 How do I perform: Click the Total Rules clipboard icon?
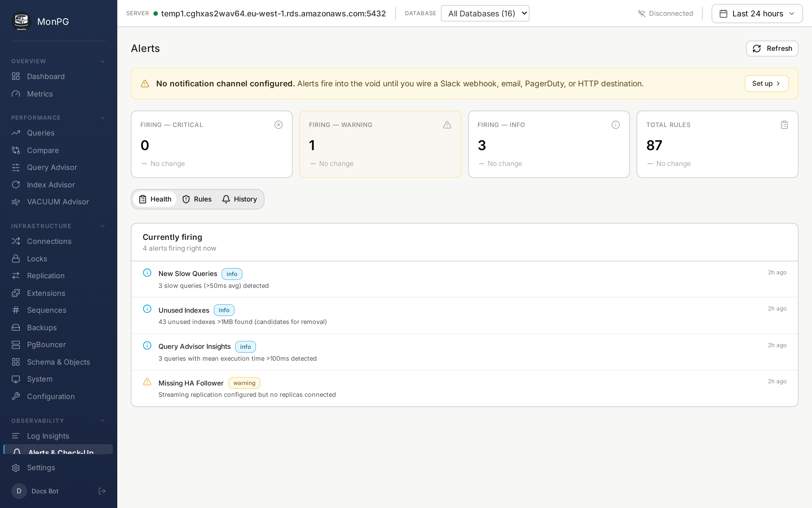pos(784,125)
